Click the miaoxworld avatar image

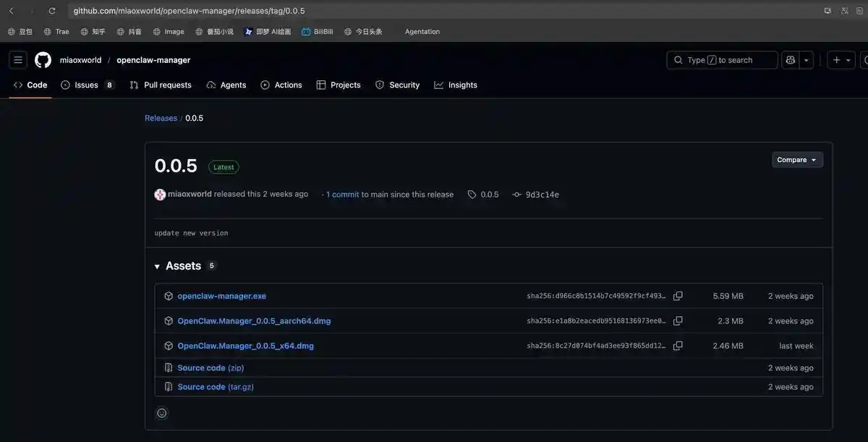(x=160, y=195)
